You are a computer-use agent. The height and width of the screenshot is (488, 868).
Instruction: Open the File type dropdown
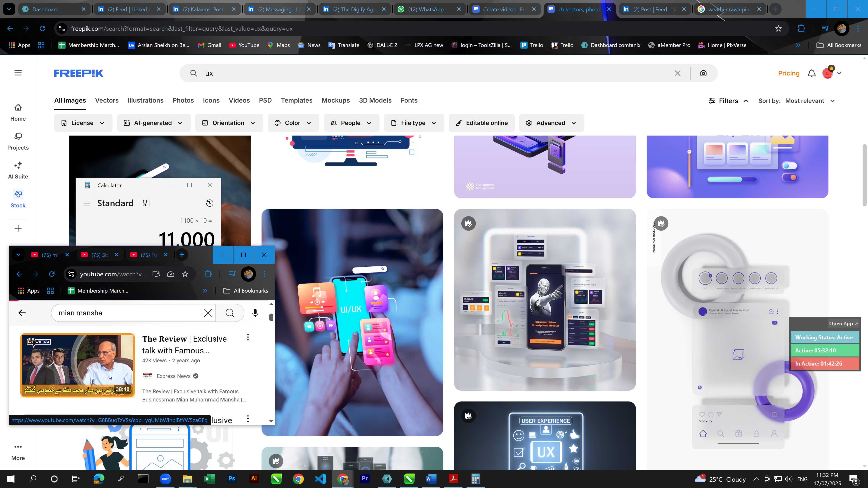coord(414,123)
